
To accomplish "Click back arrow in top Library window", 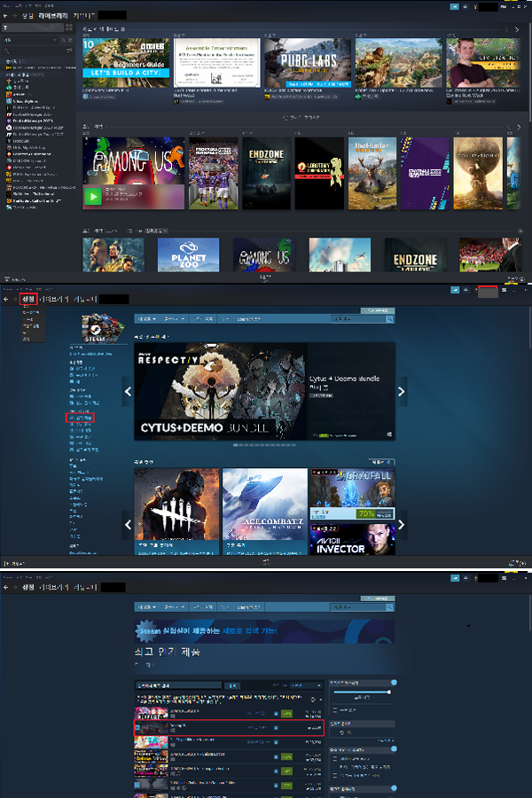I will pyautogui.click(x=5, y=16).
